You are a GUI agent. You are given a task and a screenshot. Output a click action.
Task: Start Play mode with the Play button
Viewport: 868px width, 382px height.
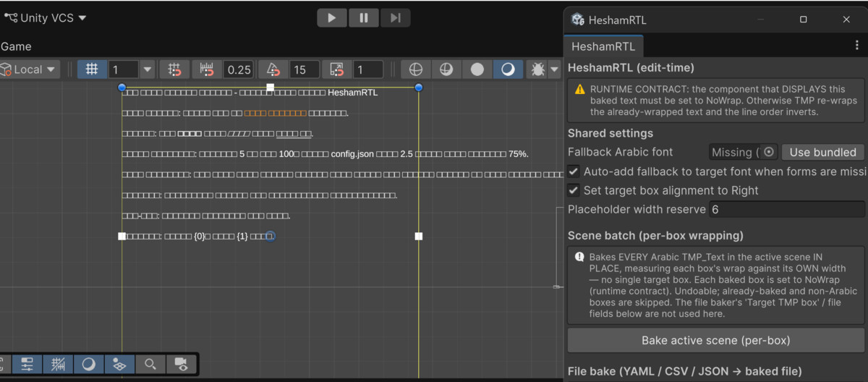(x=331, y=18)
